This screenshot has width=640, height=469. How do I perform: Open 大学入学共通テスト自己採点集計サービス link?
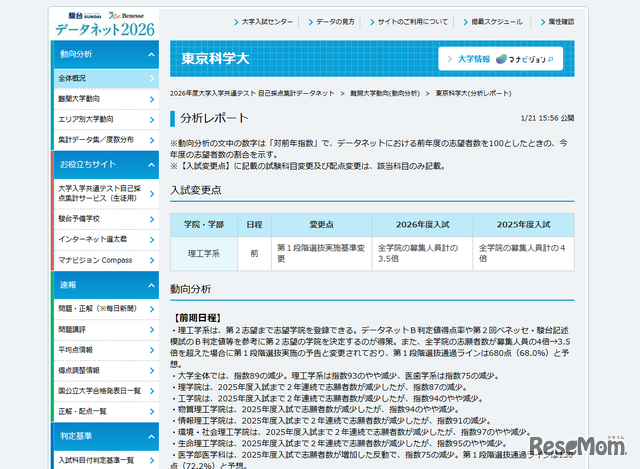(106, 193)
